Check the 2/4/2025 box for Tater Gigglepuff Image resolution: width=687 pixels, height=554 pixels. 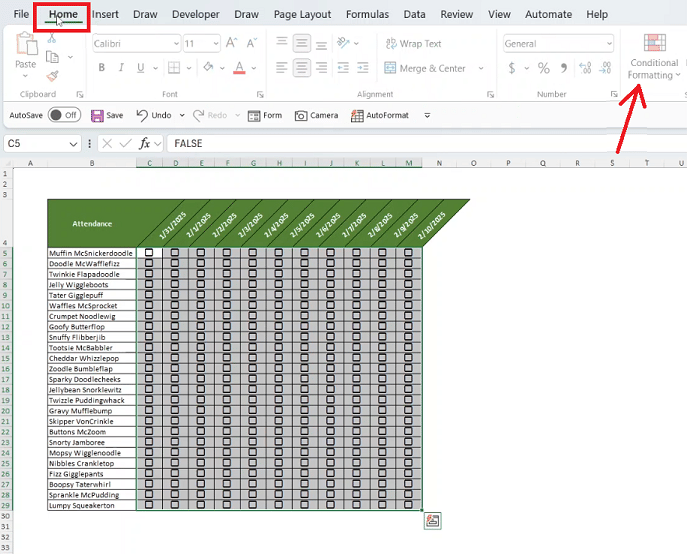[252, 295]
